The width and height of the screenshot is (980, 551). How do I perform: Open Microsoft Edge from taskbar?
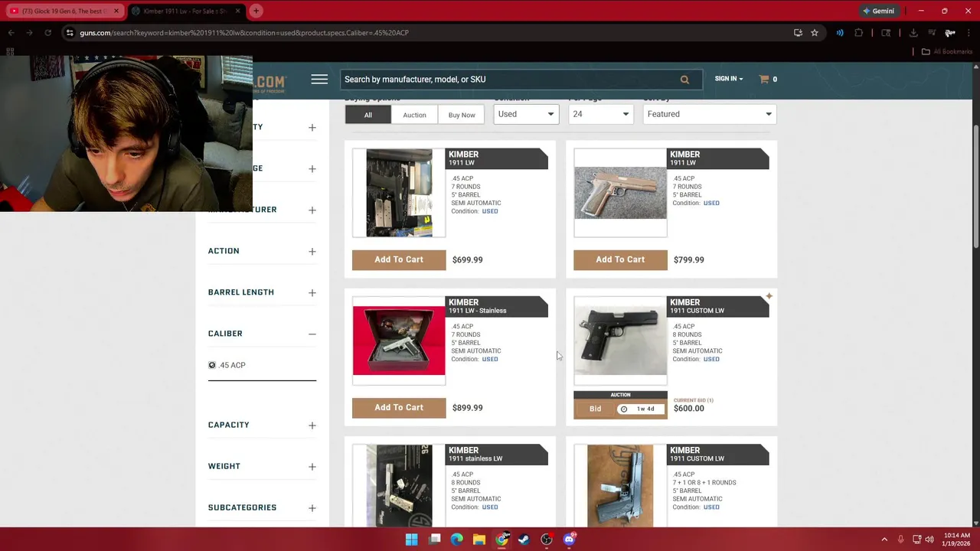pyautogui.click(x=457, y=540)
